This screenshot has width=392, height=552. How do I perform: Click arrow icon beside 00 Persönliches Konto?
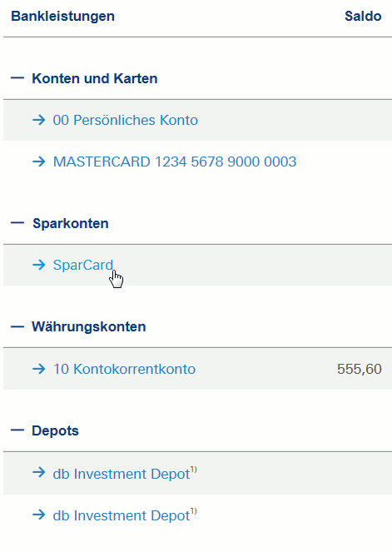pos(39,120)
